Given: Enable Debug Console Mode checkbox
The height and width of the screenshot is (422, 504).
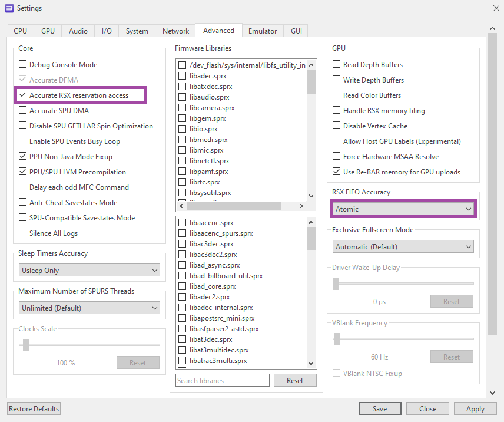Looking at the screenshot, I should pyautogui.click(x=23, y=65).
